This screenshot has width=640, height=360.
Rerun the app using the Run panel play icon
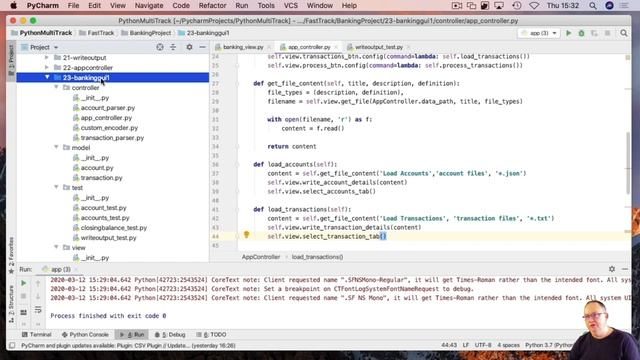coord(24,283)
